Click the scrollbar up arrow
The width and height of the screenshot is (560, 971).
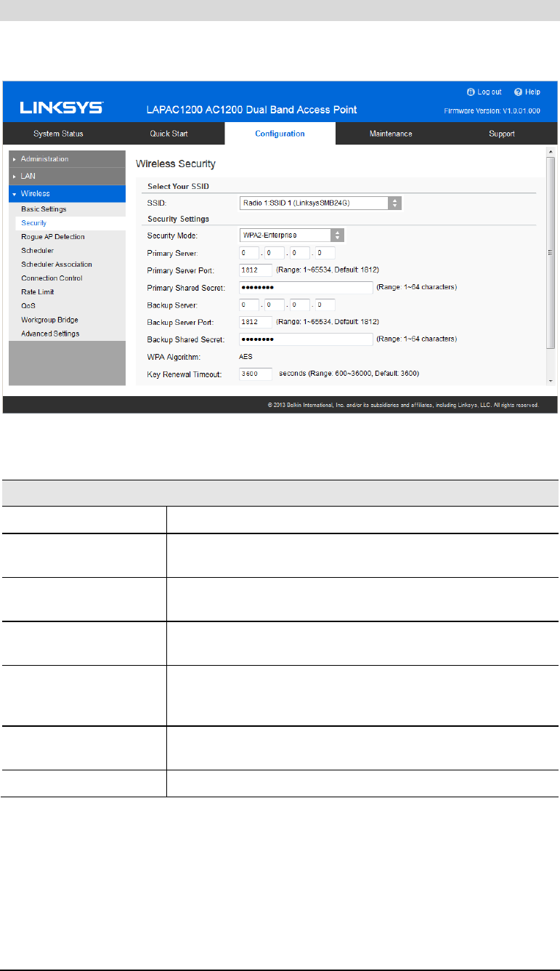point(551,153)
